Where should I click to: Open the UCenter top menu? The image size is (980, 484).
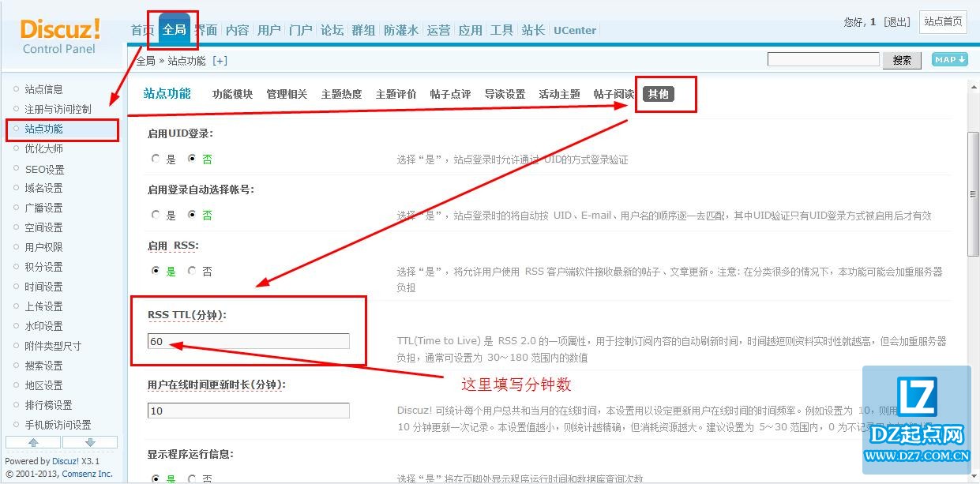(x=575, y=30)
